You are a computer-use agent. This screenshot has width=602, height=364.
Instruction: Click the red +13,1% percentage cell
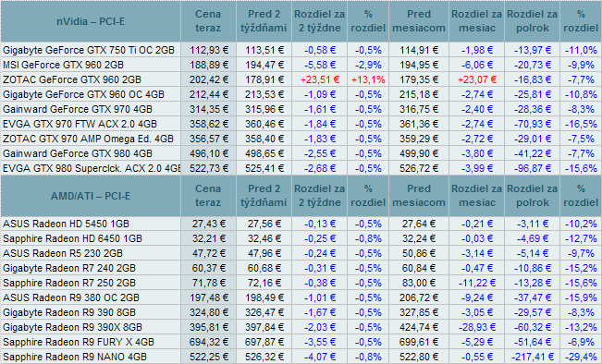(x=368, y=79)
